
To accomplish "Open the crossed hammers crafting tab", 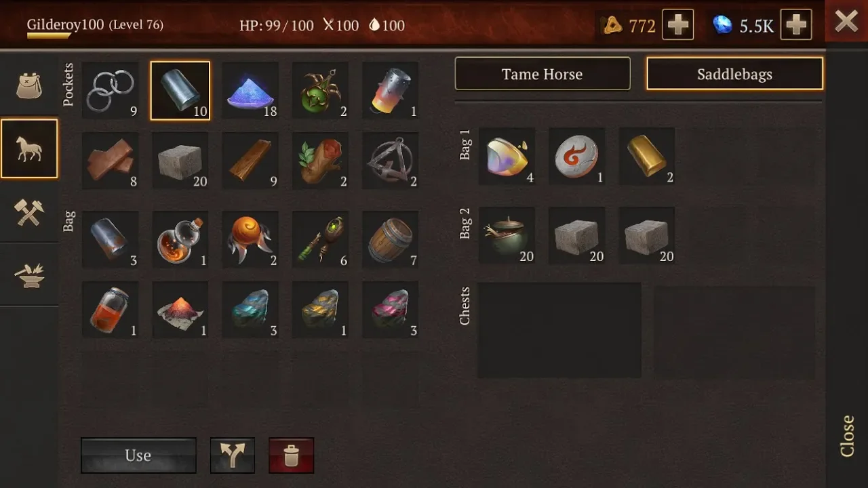I will 29,212.
